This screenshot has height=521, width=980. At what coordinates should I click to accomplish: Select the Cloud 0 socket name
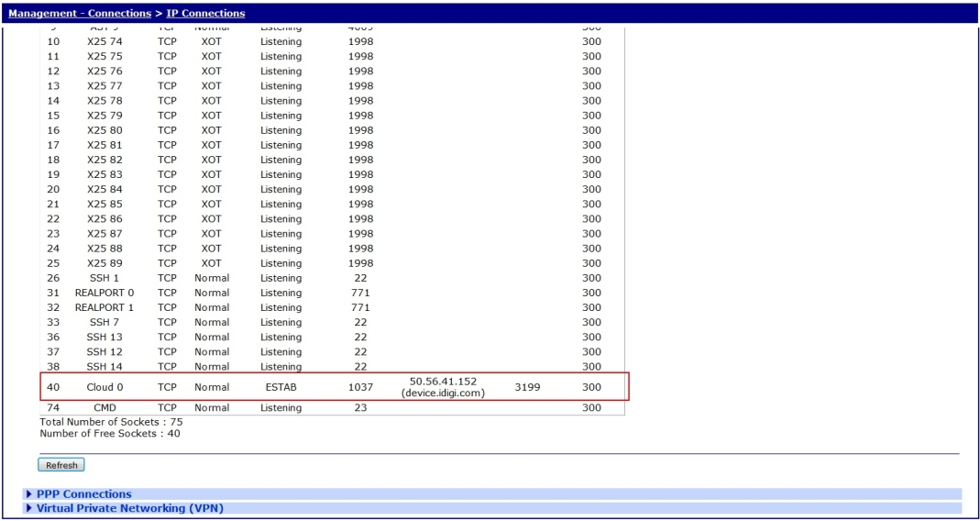[x=105, y=388]
